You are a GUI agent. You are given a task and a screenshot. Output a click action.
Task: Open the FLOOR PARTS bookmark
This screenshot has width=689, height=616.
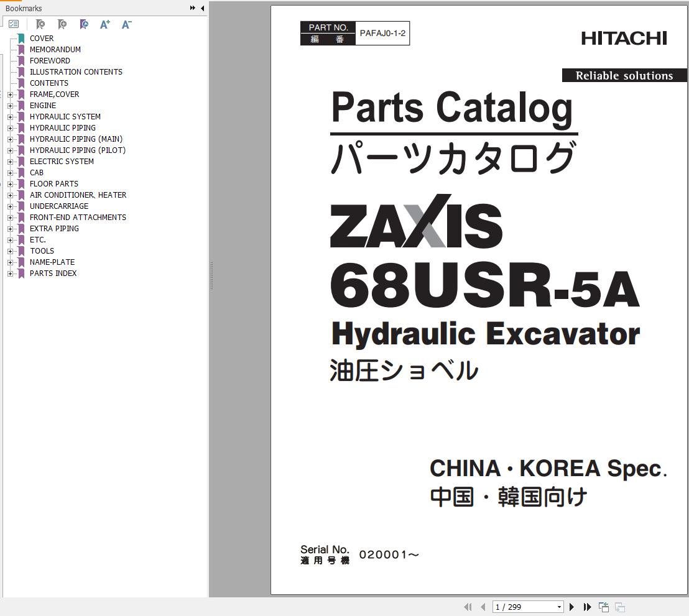coord(54,183)
